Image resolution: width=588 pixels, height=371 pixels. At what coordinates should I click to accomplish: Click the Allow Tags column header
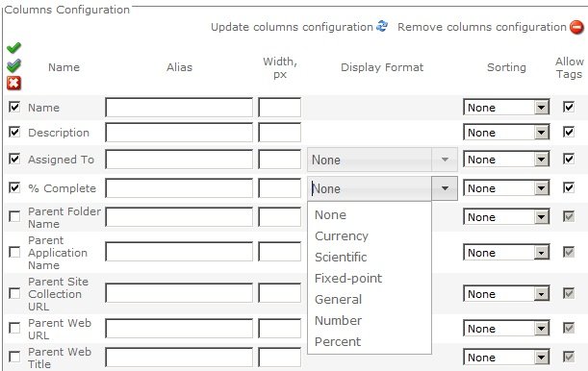[x=570, y=68]
